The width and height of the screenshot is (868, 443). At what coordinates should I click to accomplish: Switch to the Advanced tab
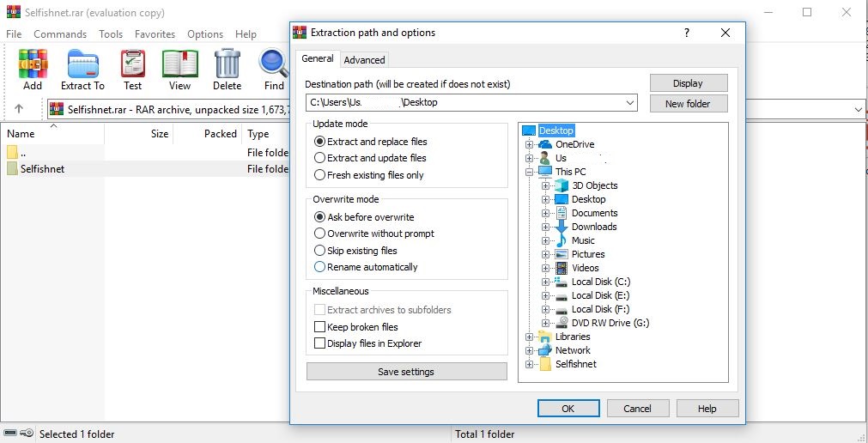pyautogui.click(x=364, y=60)
